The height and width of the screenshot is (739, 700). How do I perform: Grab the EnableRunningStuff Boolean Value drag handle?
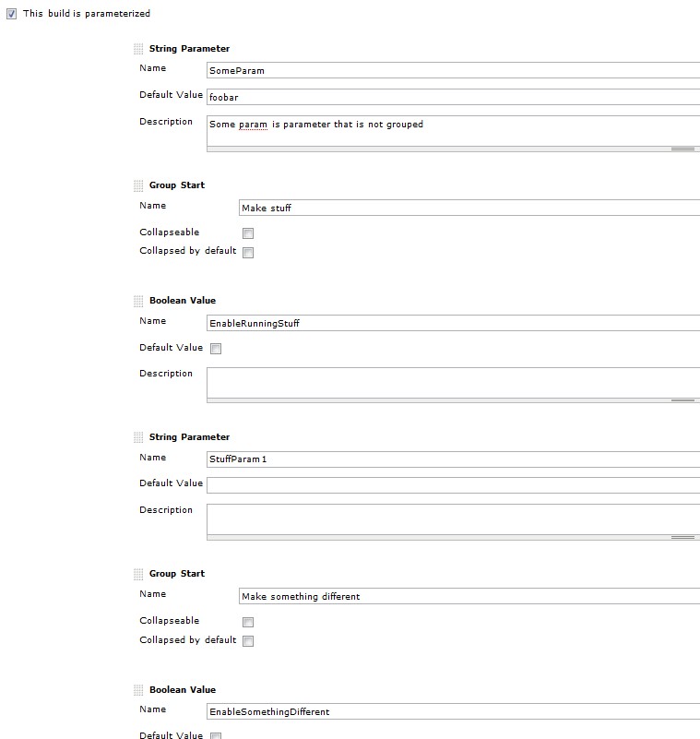[x=139, y=301]
